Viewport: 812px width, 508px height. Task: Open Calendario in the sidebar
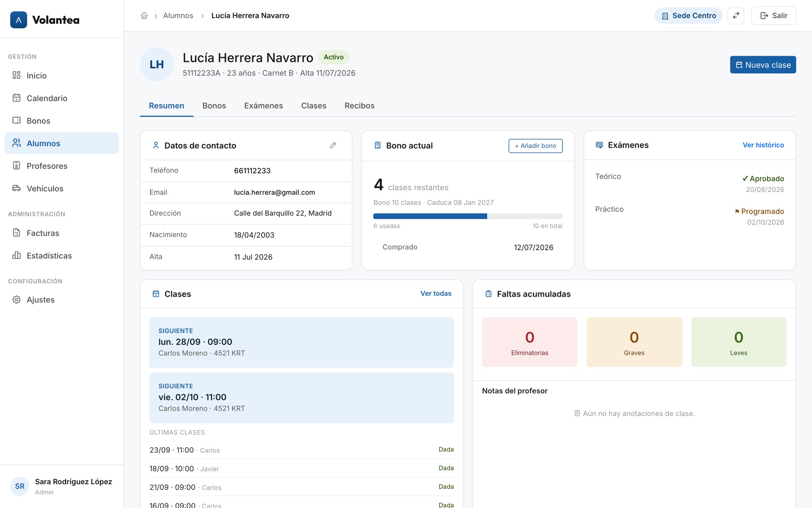coord(62,98)
